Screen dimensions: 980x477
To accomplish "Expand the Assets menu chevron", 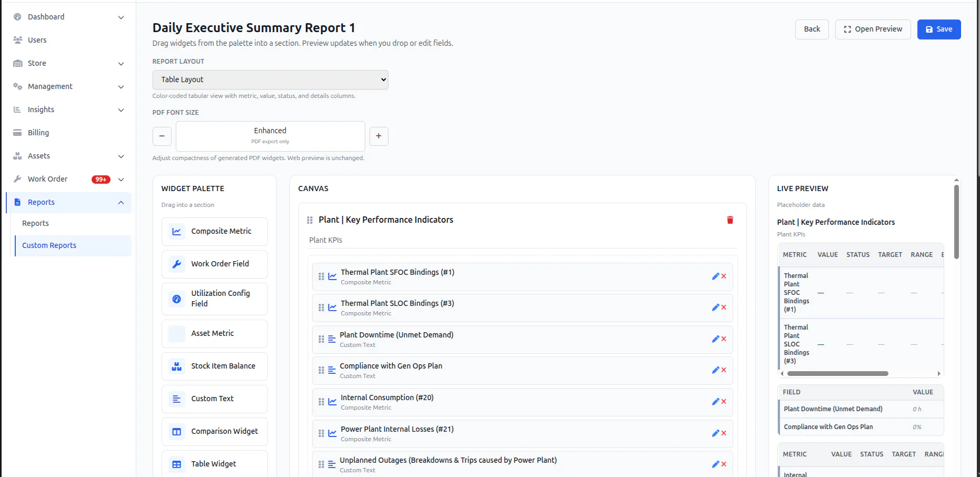I will tap(121, 156).
